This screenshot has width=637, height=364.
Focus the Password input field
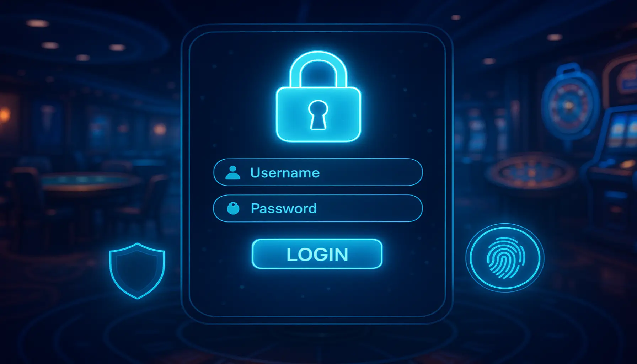(318, 208)
